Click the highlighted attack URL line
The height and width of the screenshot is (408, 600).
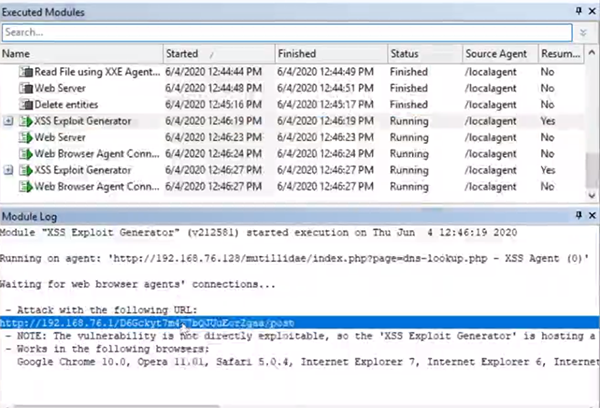[x=300, y=323]
